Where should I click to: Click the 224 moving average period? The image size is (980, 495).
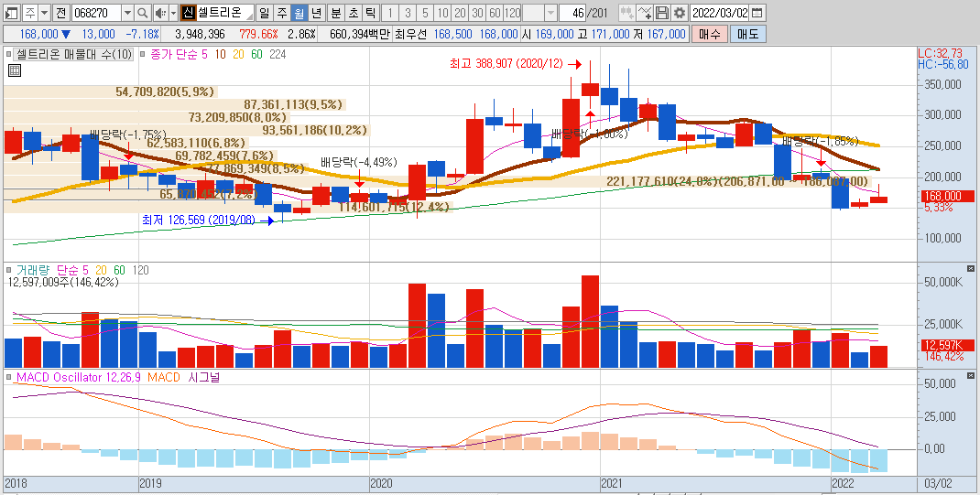click(x=278, y=55)
